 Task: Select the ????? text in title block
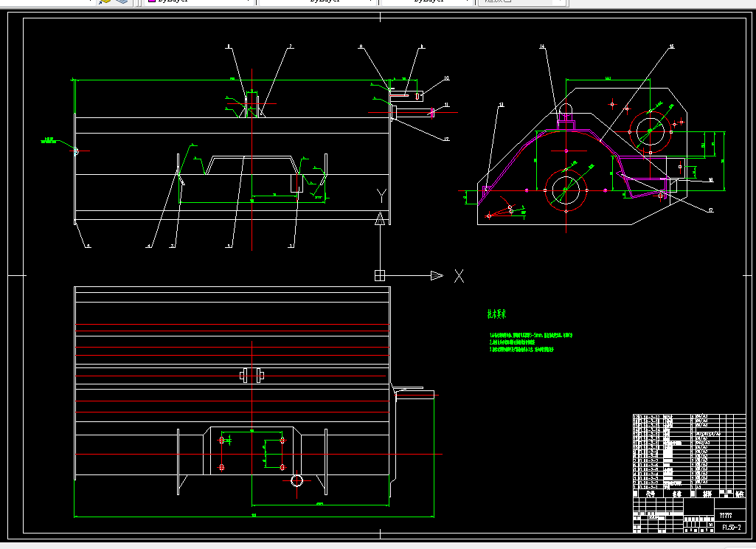point(726,515)
